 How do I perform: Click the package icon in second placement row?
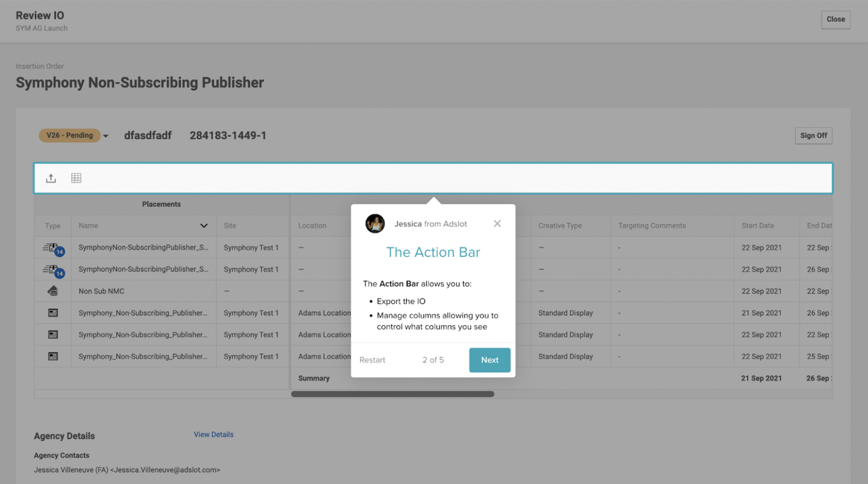[x=53, y=270]
